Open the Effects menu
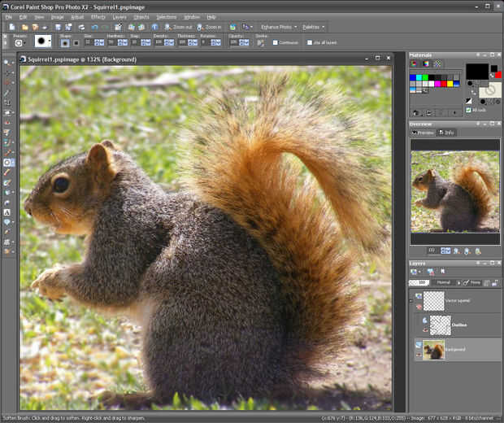Image resolution: width=504 pixels, height=423 pixels. coord(98,16)
